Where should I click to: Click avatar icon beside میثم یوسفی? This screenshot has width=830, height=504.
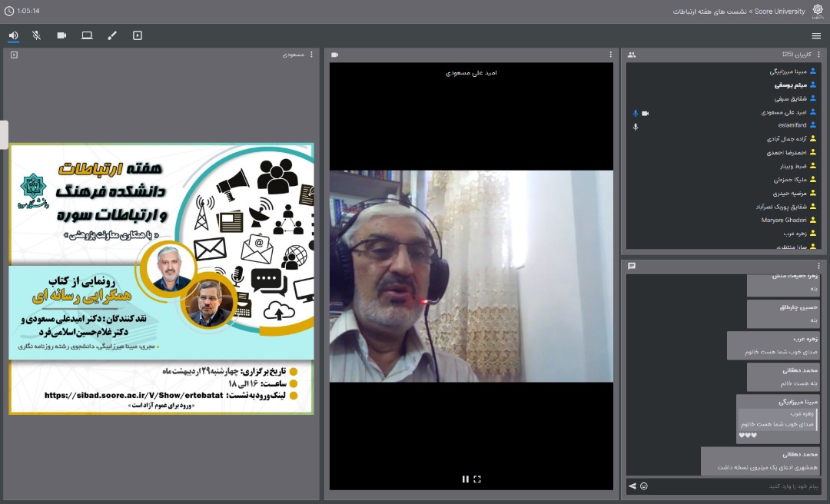pyautogui.click(x=813, y=85)
